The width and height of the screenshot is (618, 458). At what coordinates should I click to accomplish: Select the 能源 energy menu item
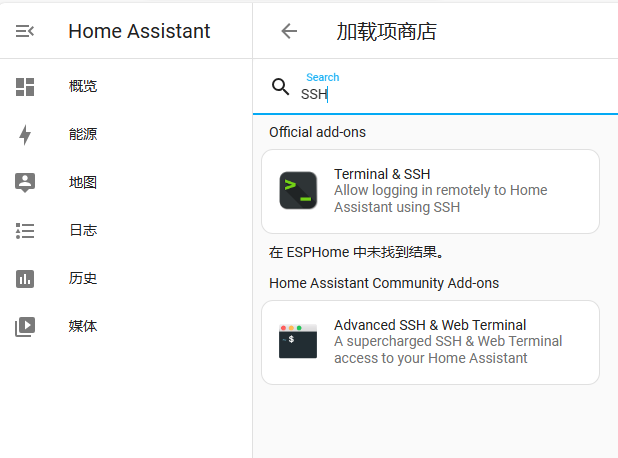pos(83,134)
